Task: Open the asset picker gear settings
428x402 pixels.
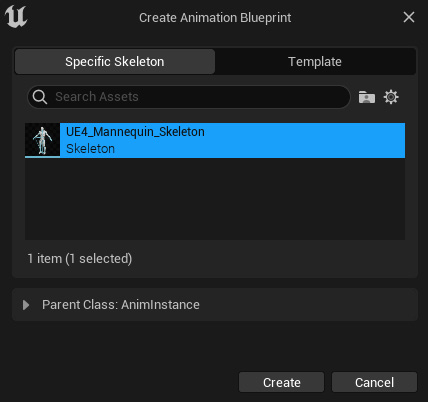Action: click(391, 97)
